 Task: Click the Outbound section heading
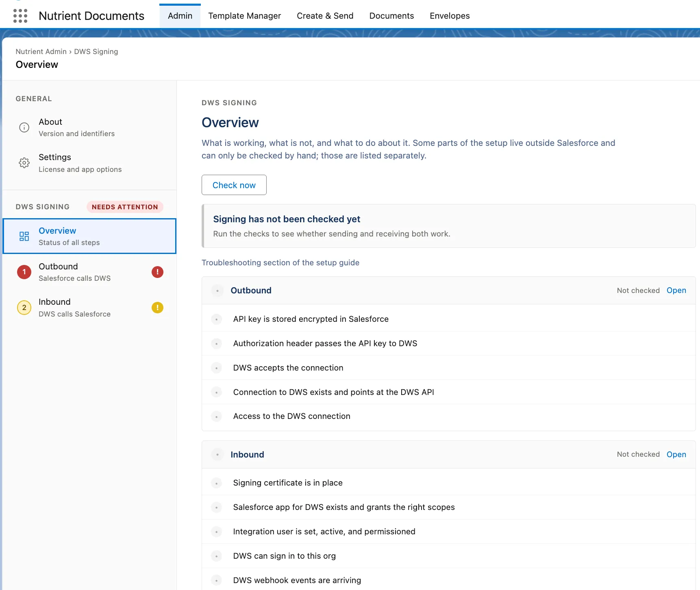(251, 291)
